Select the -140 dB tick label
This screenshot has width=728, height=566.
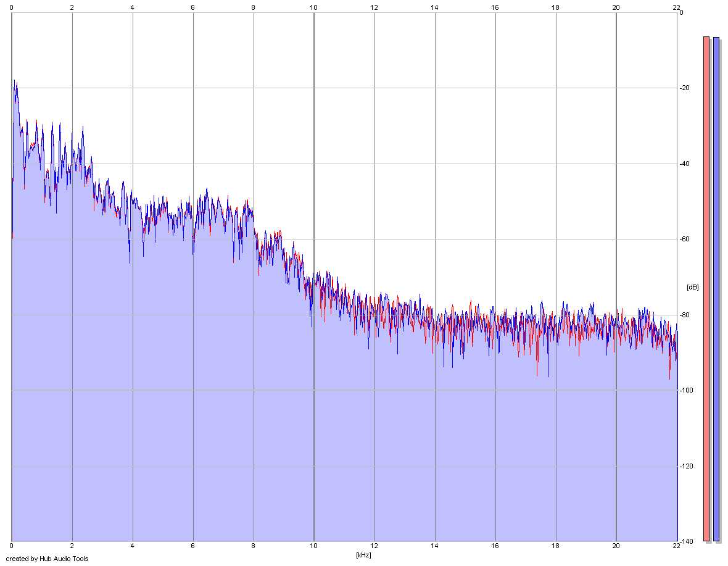click(686, 541)
